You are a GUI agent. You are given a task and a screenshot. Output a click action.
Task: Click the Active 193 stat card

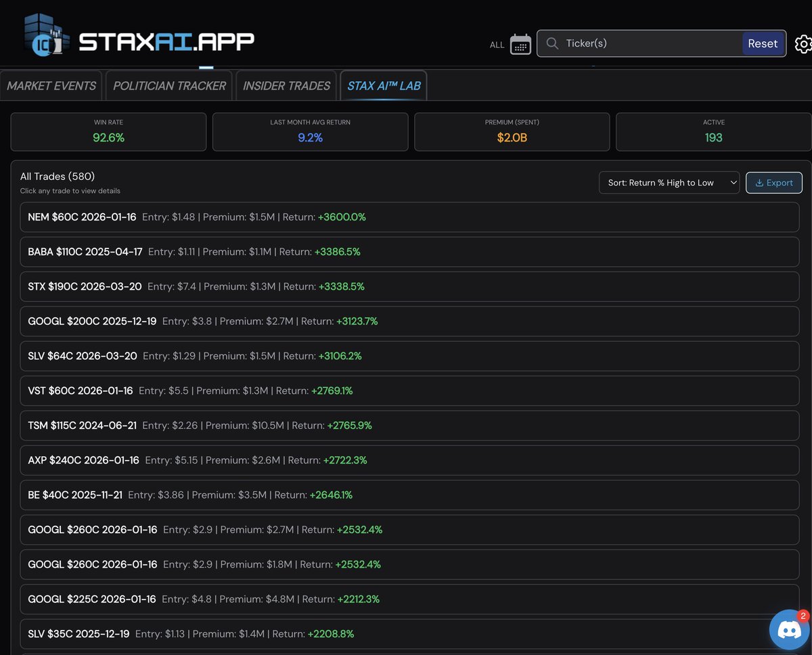pos(714,131)
